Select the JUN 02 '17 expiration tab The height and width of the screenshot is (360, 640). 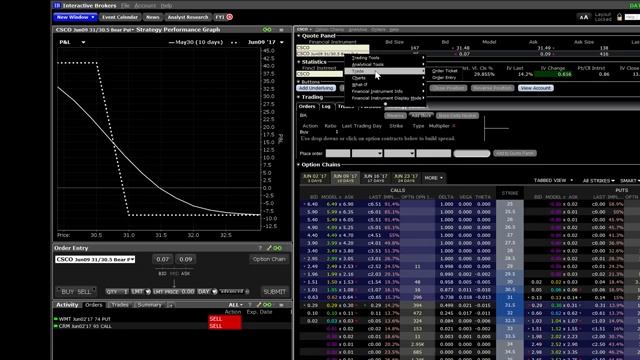(x=315, y=178)
